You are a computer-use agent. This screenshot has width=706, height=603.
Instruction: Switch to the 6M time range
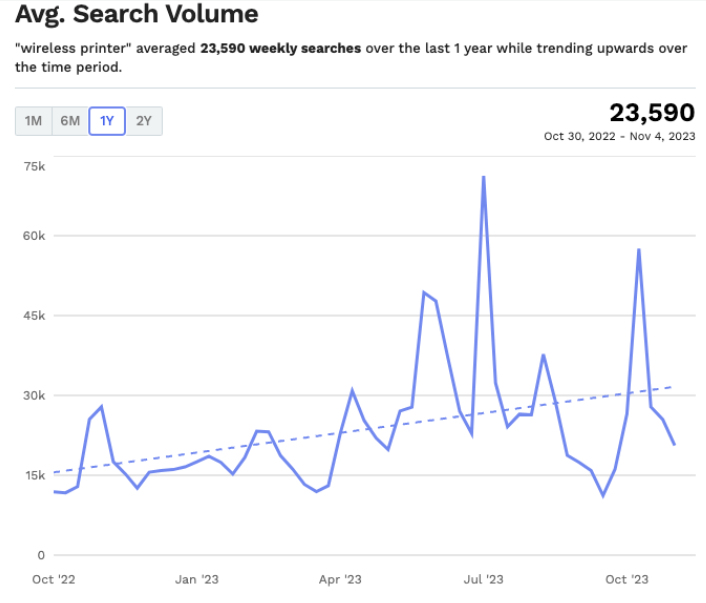(x=70, y=121)
